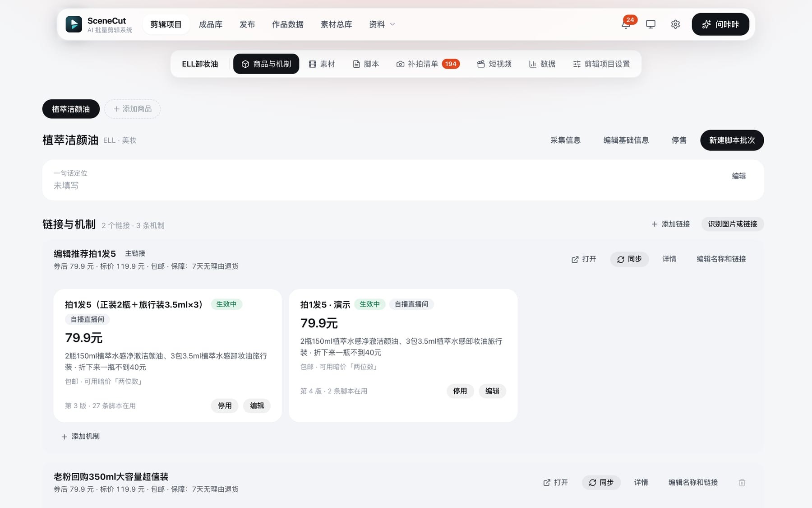Open notifications bell with 24 badge

click(626, 24)
